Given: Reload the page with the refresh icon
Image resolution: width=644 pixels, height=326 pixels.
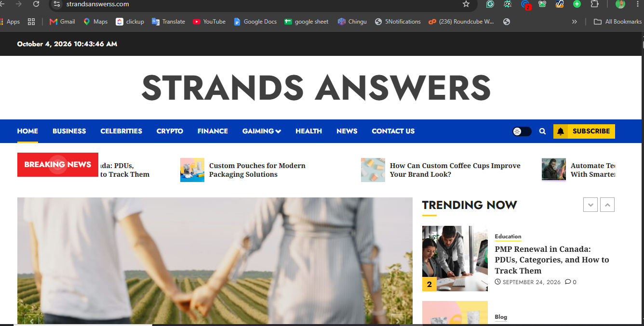Looking at the screenshot, I should point(36,4).
